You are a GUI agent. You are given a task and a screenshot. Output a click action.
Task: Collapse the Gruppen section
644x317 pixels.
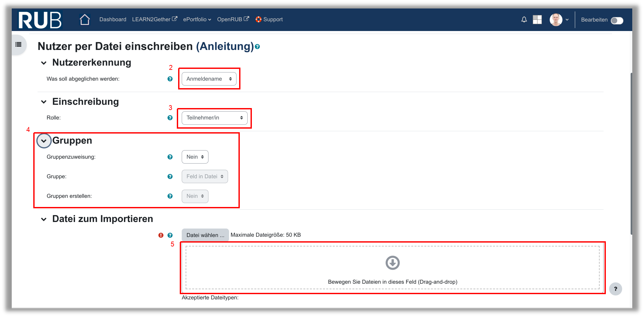point(44,141)
